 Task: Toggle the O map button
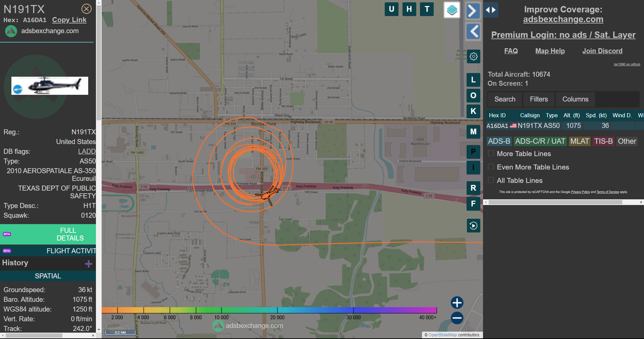[473, 95]
